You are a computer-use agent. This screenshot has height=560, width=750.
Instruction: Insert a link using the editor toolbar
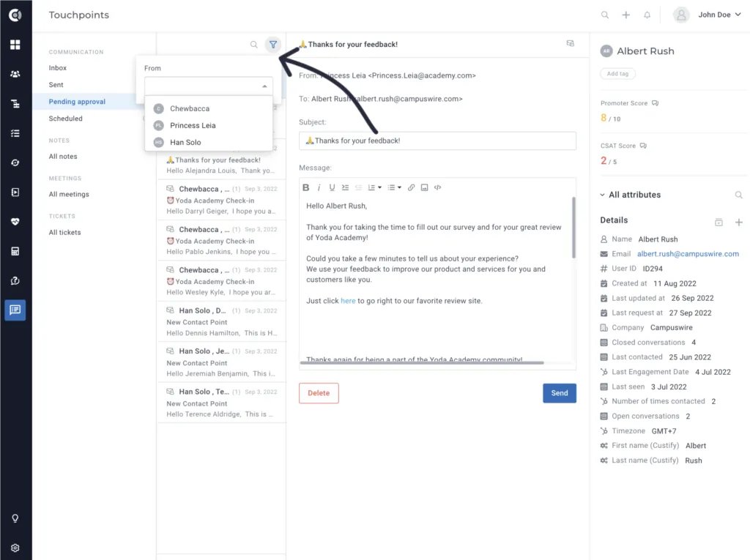point(412,187)
